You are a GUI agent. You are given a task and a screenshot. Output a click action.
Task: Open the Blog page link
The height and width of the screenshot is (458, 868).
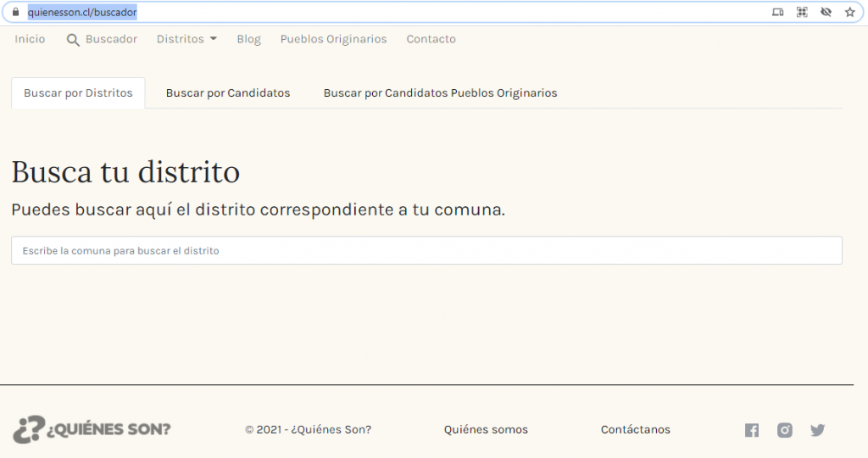tap(248, 39)
